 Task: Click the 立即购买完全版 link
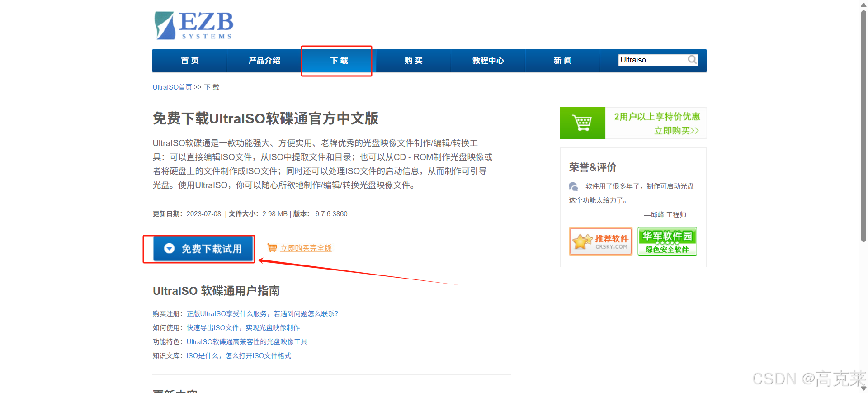click(306, 248)
